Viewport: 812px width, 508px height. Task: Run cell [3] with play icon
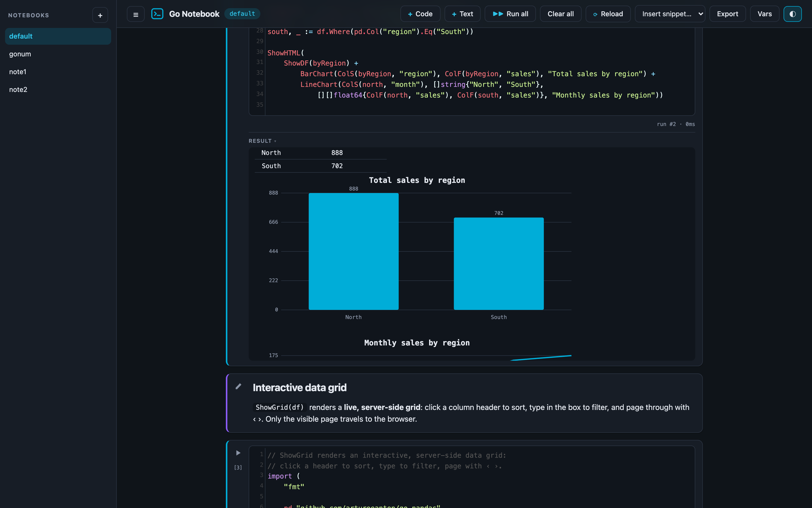coord(238,453)
